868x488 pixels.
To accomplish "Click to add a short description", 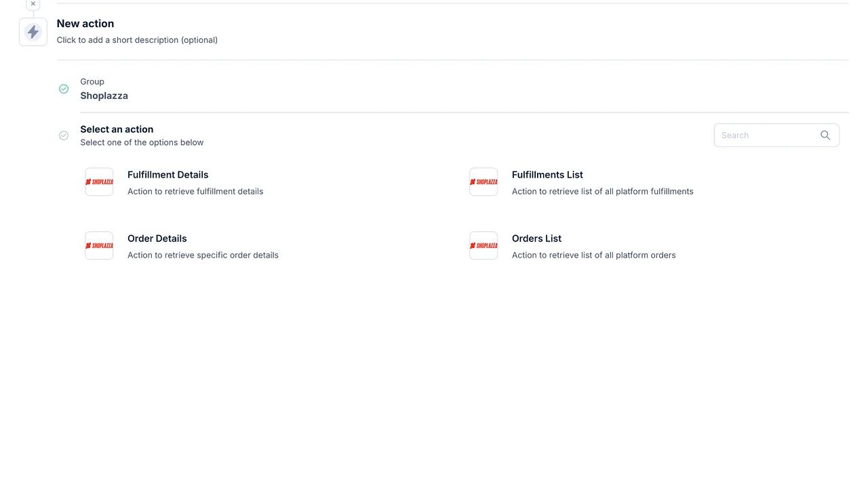I will pyautogui.click(x=137, y=40).
